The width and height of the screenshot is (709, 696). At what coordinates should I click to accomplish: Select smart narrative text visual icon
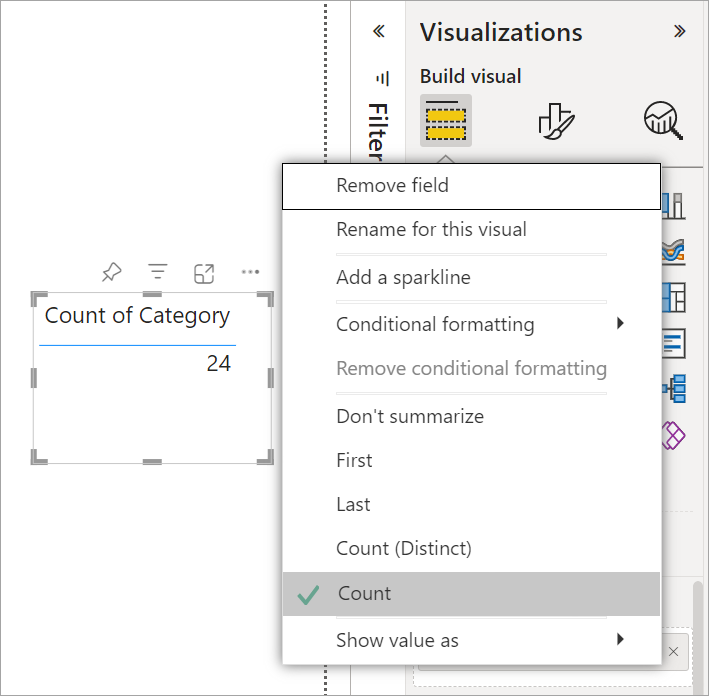coord(674,343)
